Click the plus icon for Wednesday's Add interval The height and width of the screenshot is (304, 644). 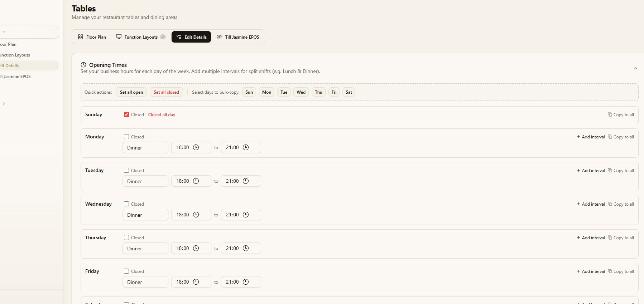(578, 204)
